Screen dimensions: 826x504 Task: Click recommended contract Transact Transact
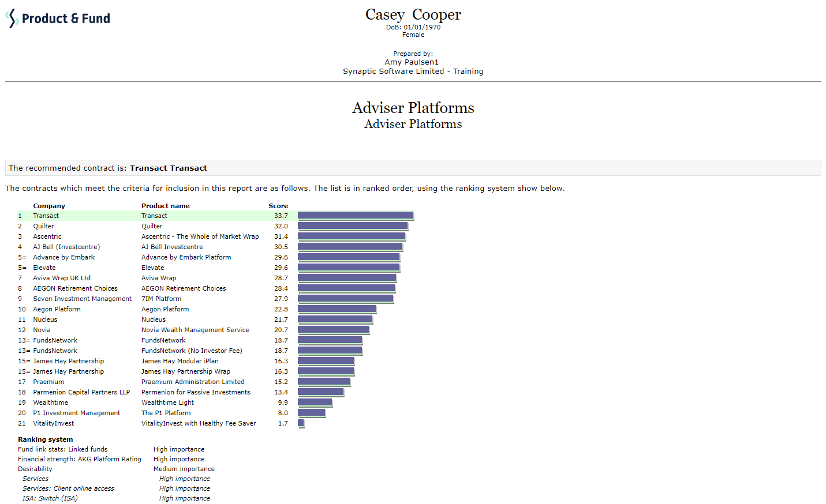[x=169, y=168]
